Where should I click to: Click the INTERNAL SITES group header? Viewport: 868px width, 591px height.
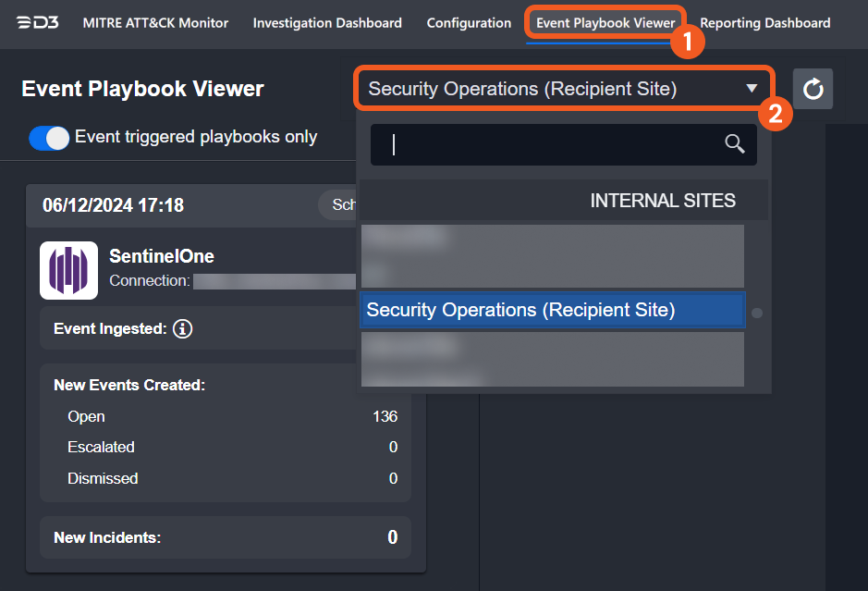(662, 201)
